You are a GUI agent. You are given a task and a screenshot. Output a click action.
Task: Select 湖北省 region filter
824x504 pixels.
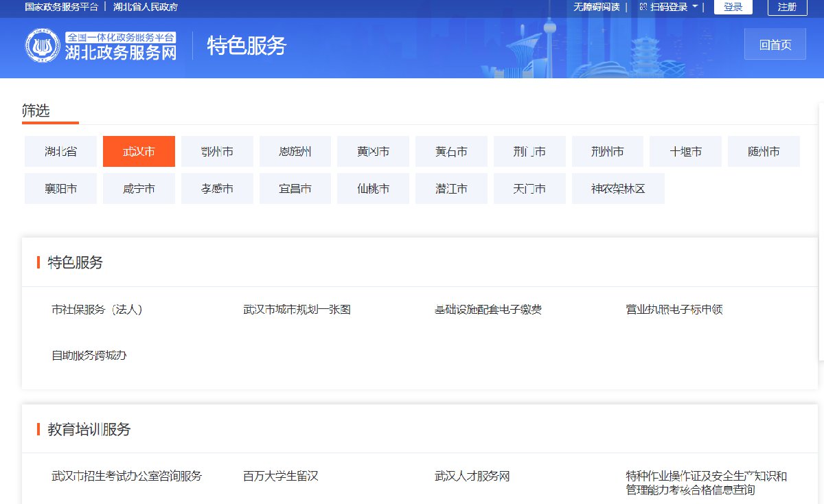[60, 152]
